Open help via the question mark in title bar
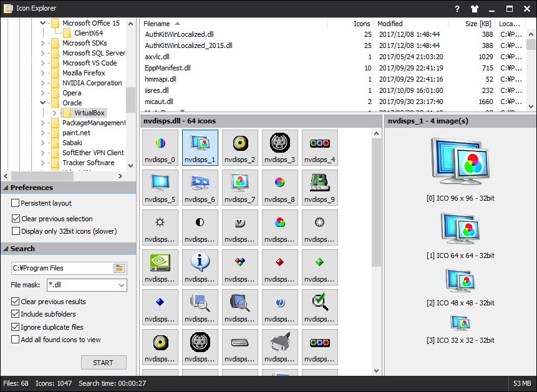The width and height of the screenshot is (537, 392). pyautogui.click(x=457, y=9)
